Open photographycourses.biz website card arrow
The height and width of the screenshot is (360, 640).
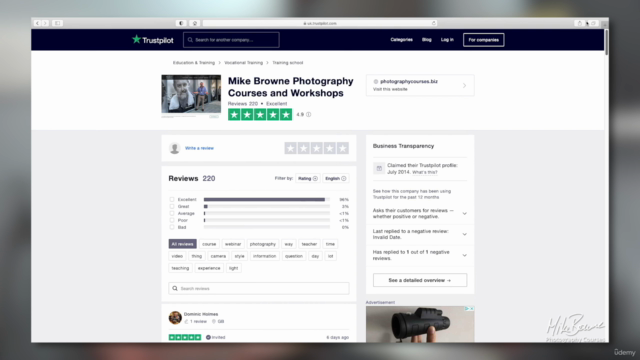pos(464,85)
